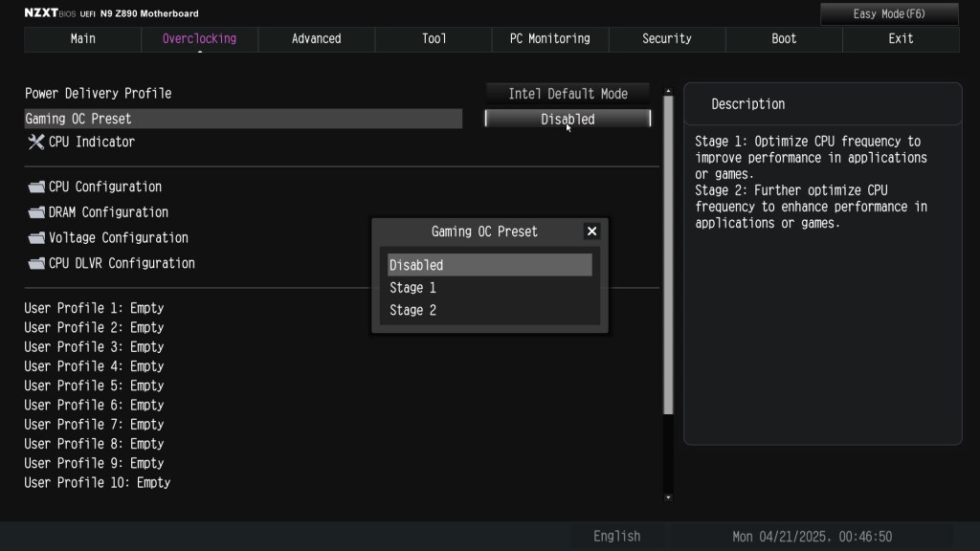Click the DRAM Configuration folder icon
Viewport: 980px width, 551px height.
[36, 212]
